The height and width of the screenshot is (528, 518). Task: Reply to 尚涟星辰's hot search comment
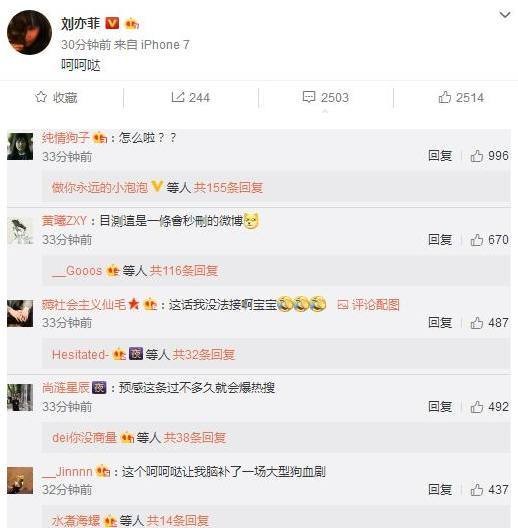click(x=440, y=407)
